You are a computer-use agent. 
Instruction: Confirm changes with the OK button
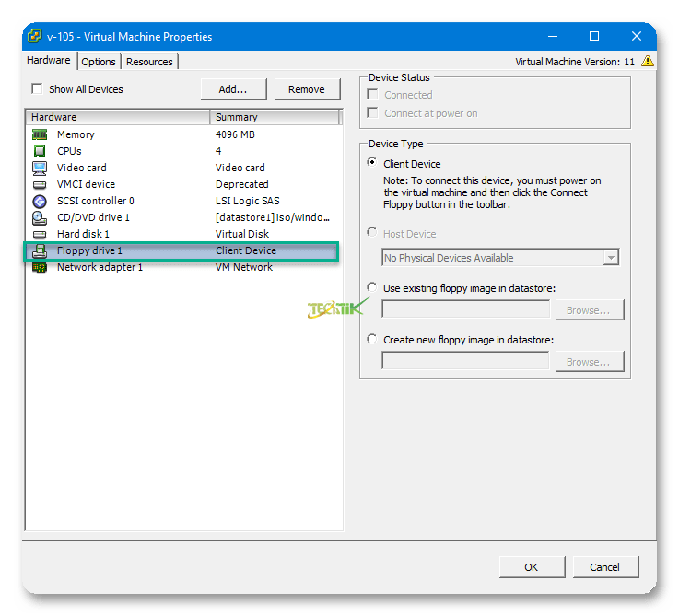click(532, 566)
